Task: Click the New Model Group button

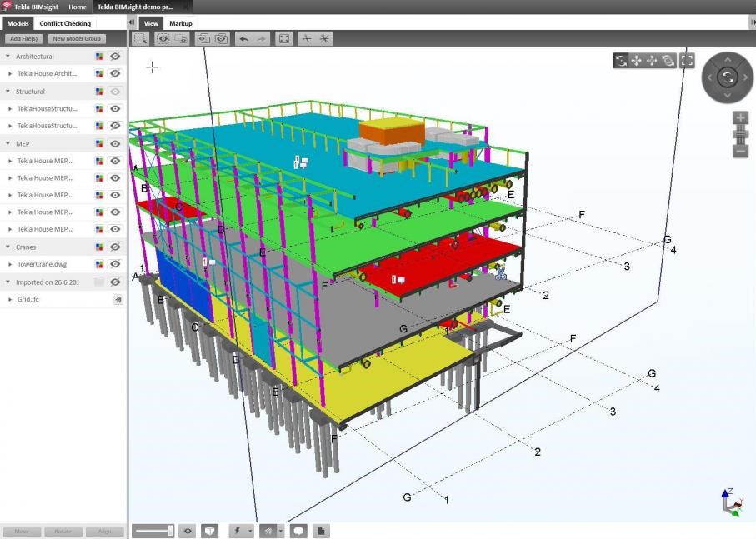Action: tap(77, 38)
